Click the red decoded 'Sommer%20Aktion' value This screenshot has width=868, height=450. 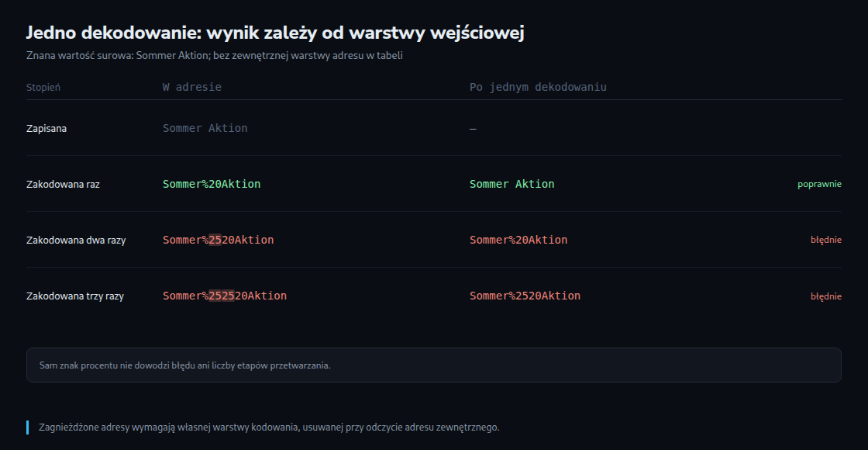coord(518,240)
